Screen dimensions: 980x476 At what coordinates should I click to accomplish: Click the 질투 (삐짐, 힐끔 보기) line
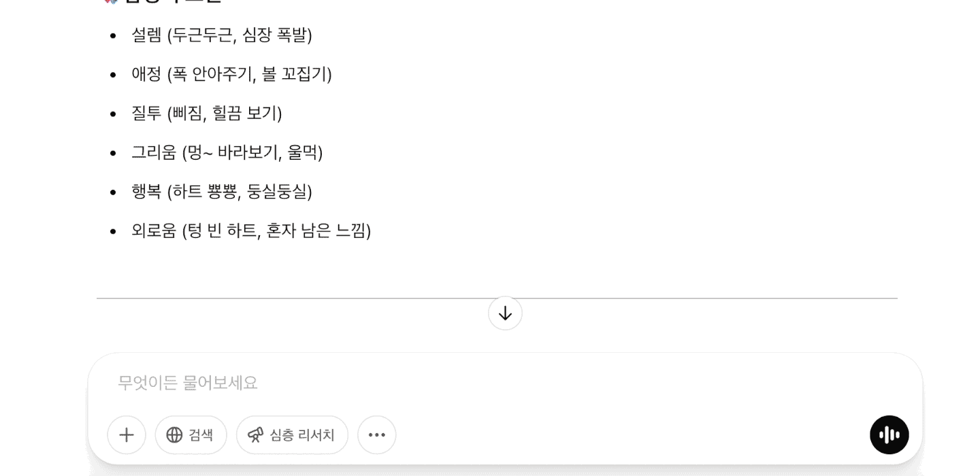pyautogui.click(x=206, y=114)
